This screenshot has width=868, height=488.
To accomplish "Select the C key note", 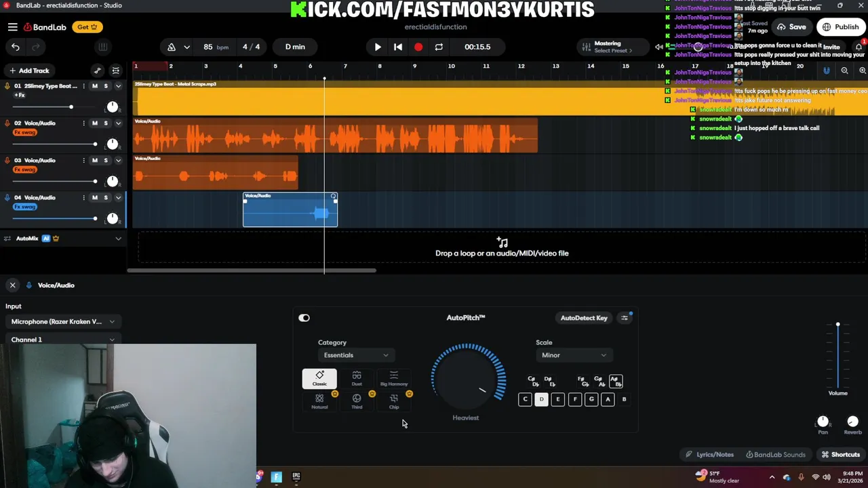I will (525, 399).
